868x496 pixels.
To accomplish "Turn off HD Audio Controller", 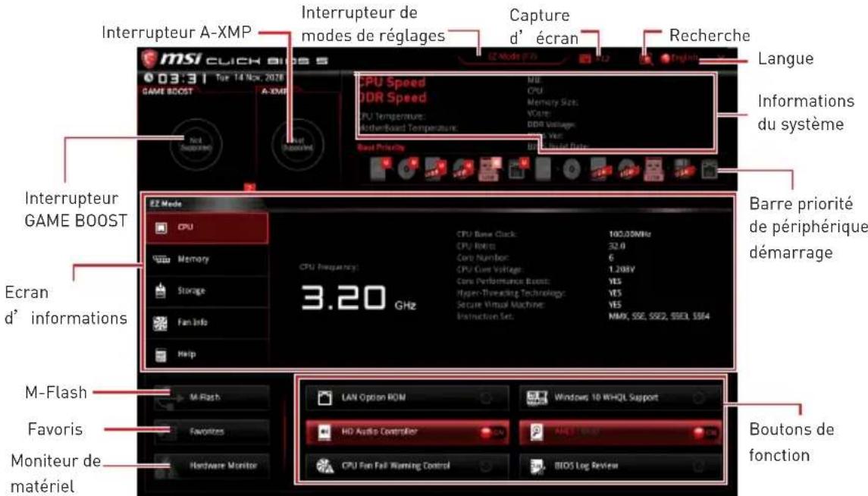I will (x=406, y=432).
